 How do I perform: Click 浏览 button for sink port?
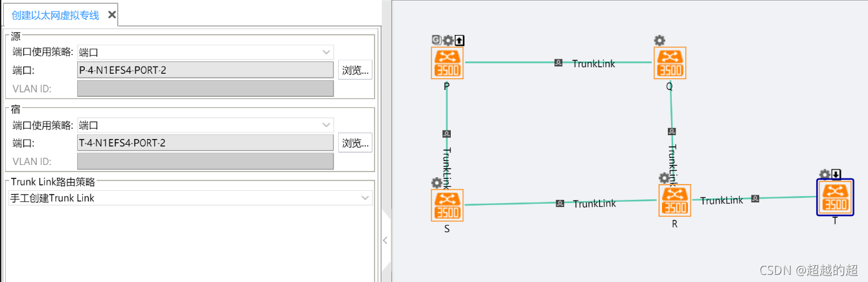(x=355, y=143)
